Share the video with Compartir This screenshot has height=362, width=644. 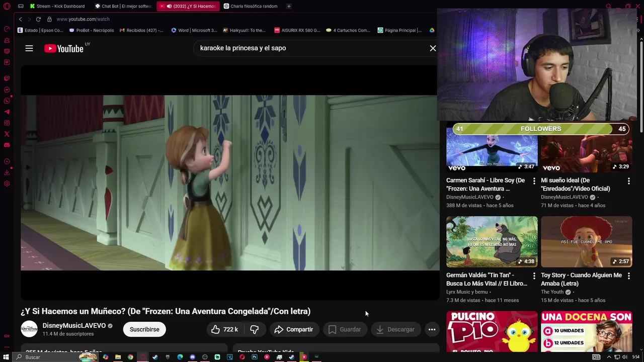tap(294, 329)
